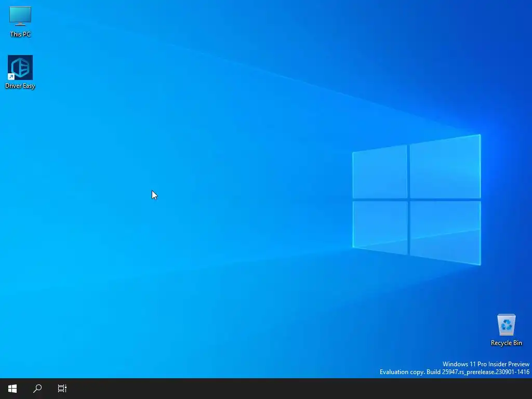Click the "This PC" icon label
532x399 pixels.
(20, 34)
